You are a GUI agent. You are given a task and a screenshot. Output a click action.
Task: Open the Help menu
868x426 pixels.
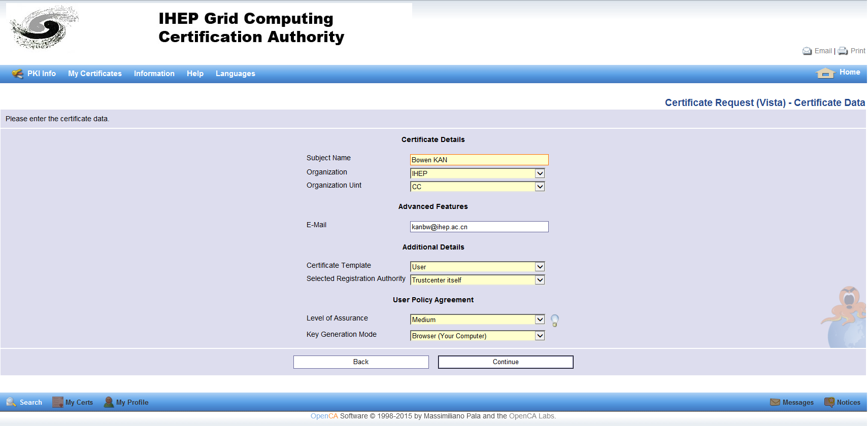pos(195,74)
